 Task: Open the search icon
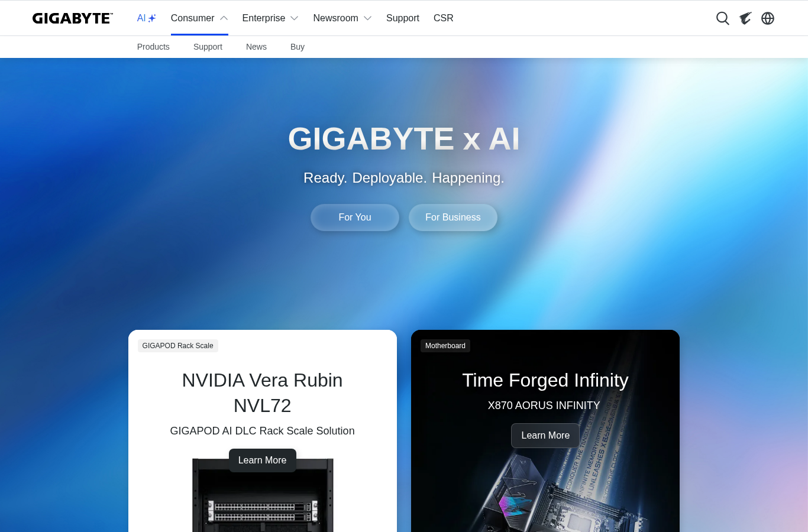(722, 18)
